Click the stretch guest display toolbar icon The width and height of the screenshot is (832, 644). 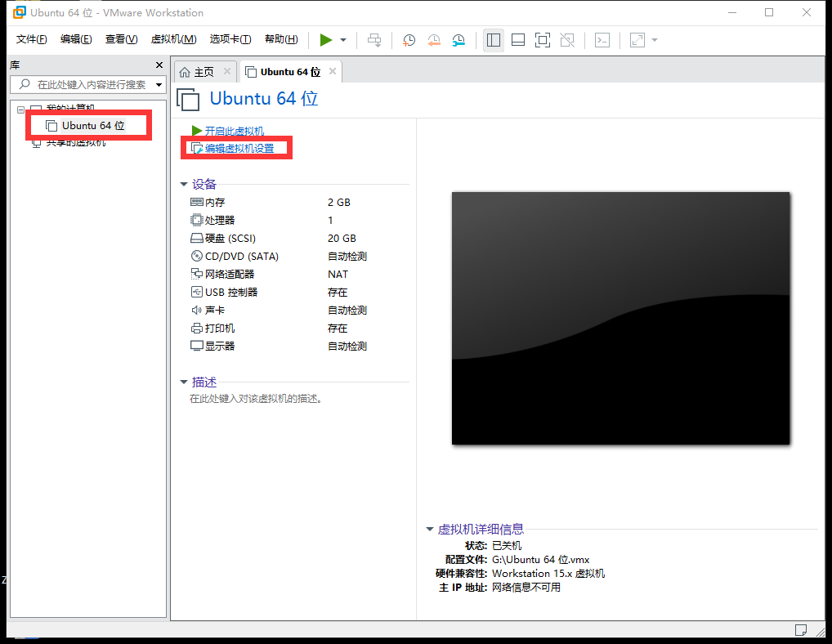coord(637,40)
